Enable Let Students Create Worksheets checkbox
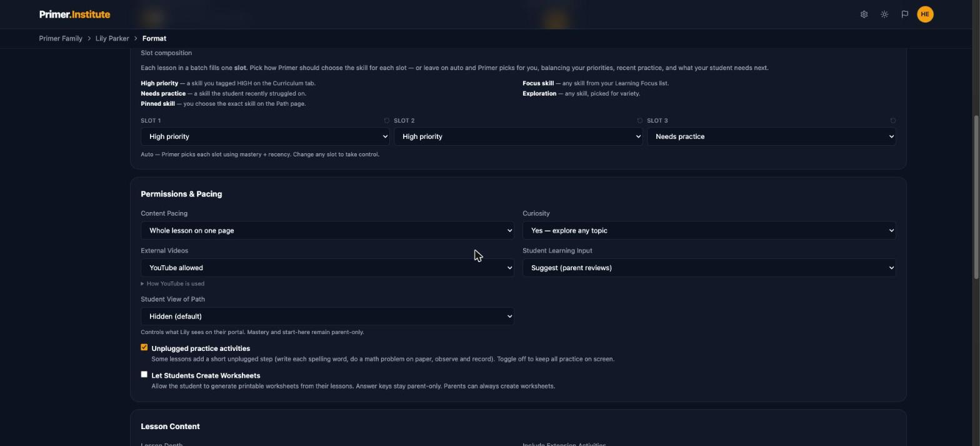 pos(144,374)
